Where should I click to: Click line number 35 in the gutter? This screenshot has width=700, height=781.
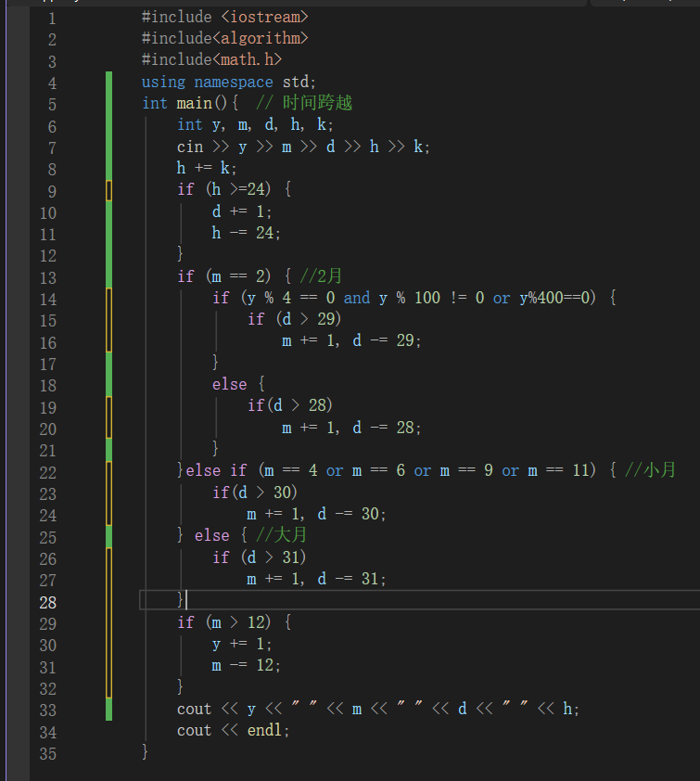click(47, 753)
